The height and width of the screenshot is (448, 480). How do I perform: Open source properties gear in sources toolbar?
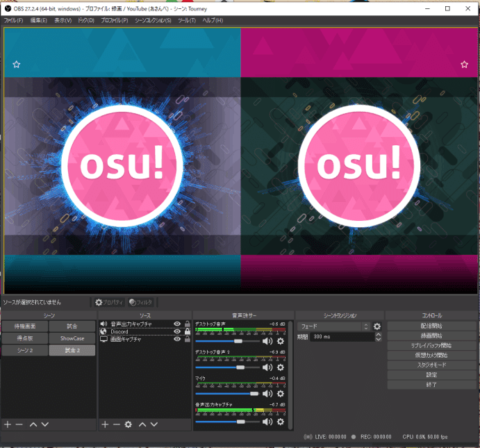tap(129, 424)
